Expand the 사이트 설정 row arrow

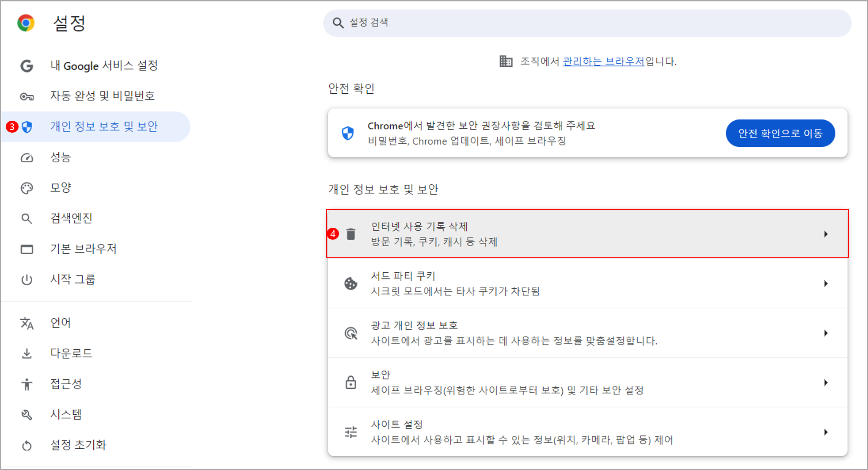[x=826, y=432]
